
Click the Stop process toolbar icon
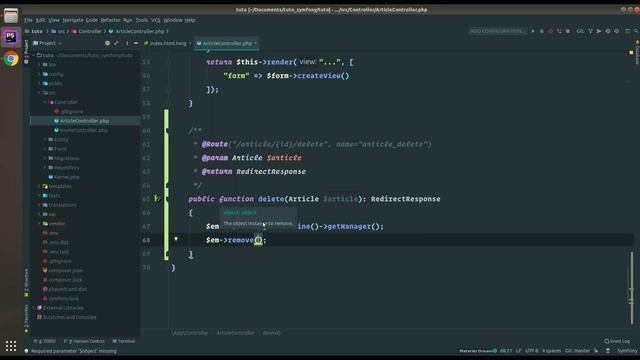coord(568,31)
